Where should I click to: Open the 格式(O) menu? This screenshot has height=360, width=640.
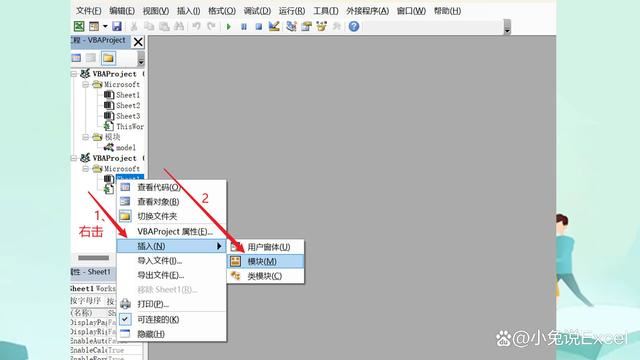[222, 11]
